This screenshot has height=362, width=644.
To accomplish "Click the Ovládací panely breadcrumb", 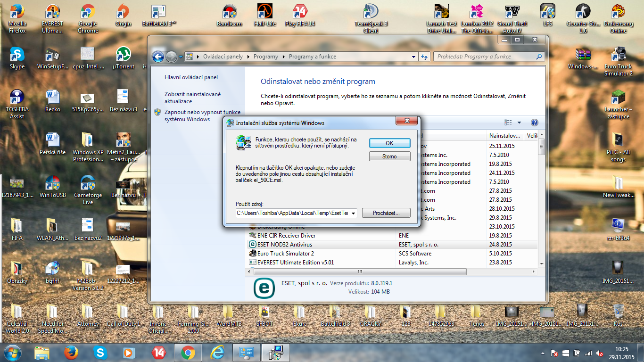I will (223, 57).
